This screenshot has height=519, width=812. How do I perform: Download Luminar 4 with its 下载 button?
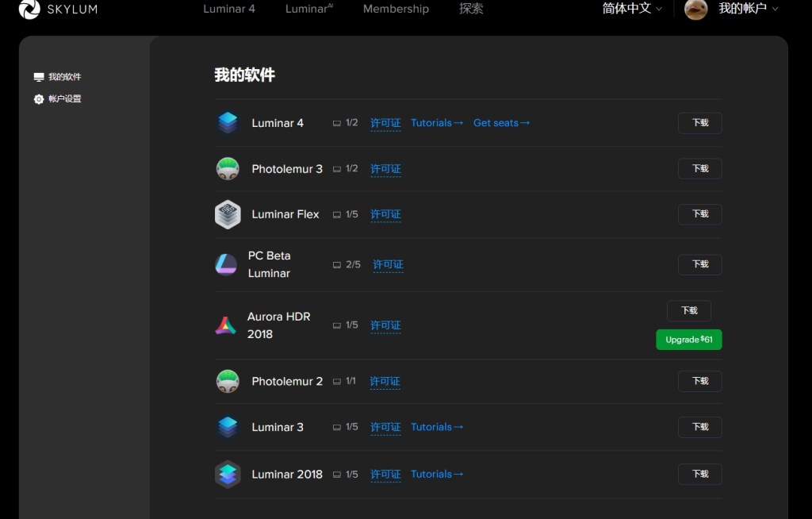(699, 123)
